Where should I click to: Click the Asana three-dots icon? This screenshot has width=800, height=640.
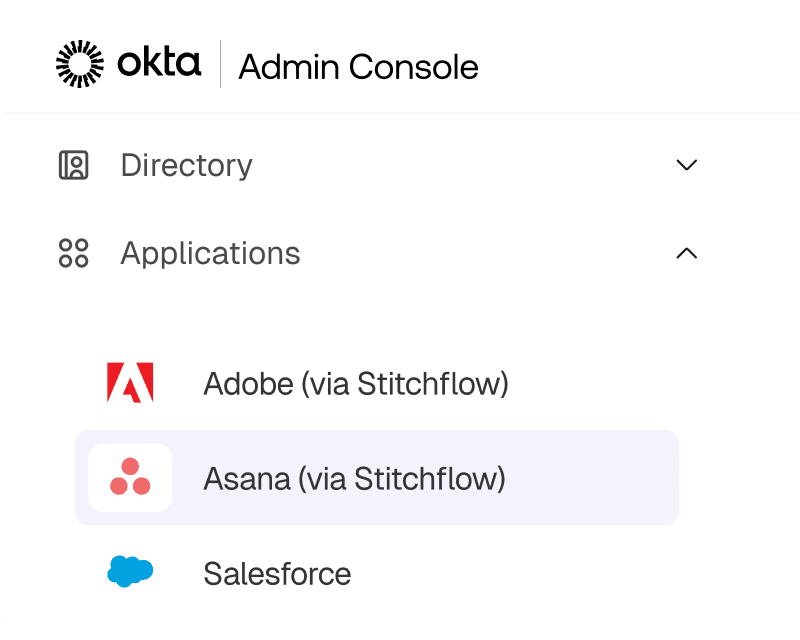[x=130, y=478]
